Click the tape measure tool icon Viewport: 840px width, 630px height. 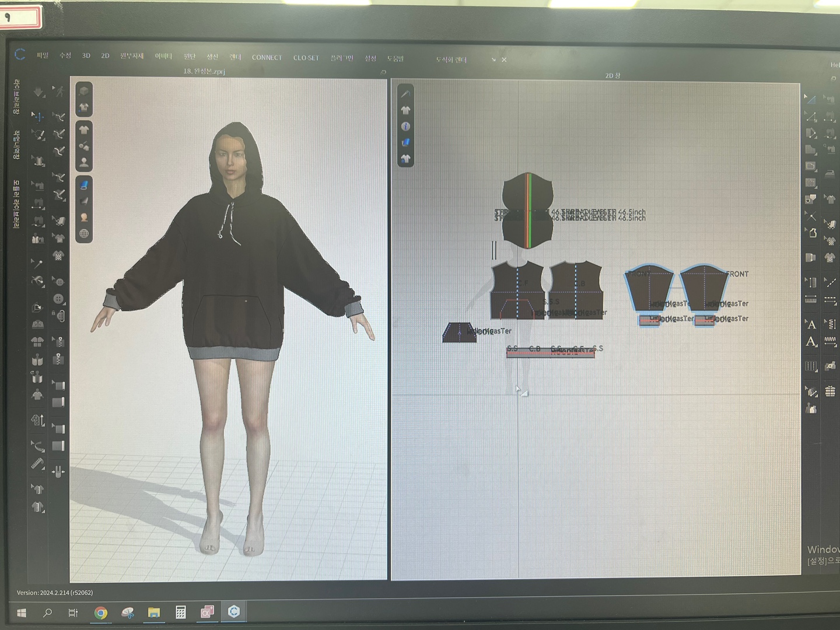coord(37,464)
